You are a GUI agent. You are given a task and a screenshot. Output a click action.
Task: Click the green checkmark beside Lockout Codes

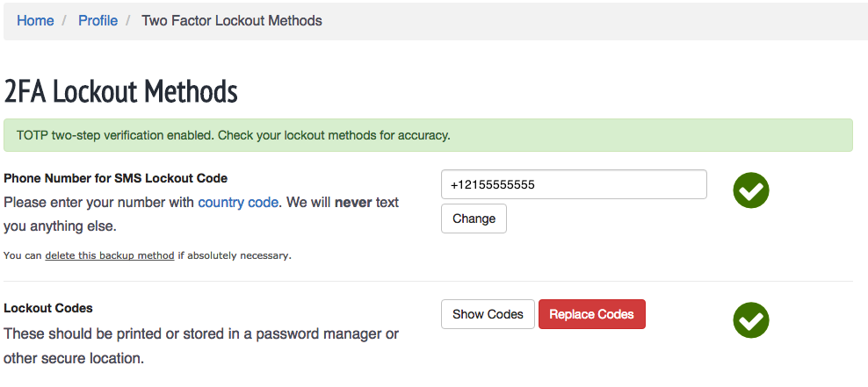[750, 320]
